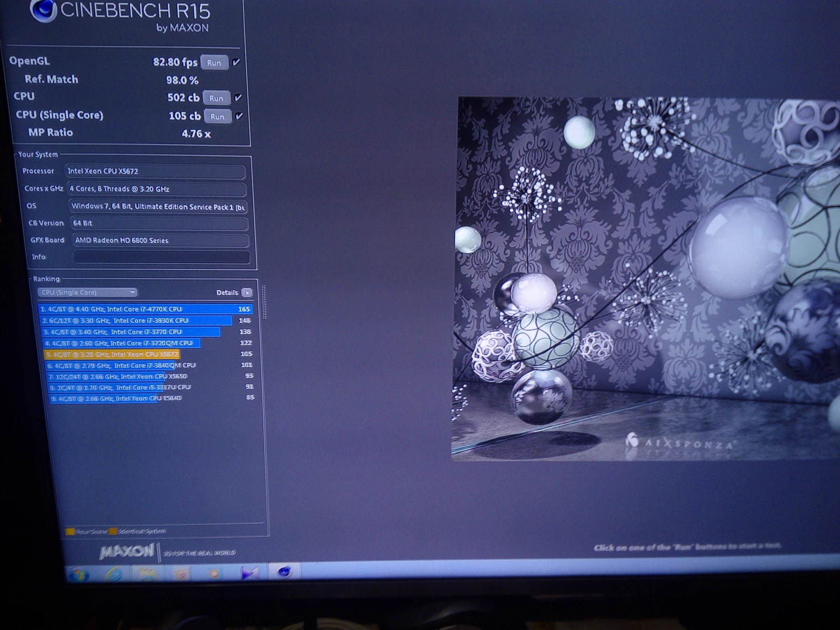Click the panel divider grip handle
Viewport: 840px width, 630px height.
coord(264,302)
